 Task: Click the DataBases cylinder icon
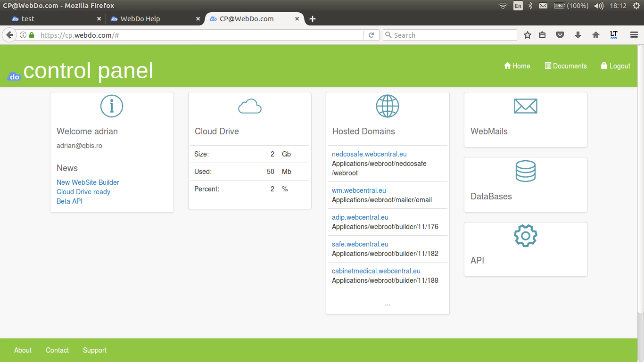tap(526, 171)
